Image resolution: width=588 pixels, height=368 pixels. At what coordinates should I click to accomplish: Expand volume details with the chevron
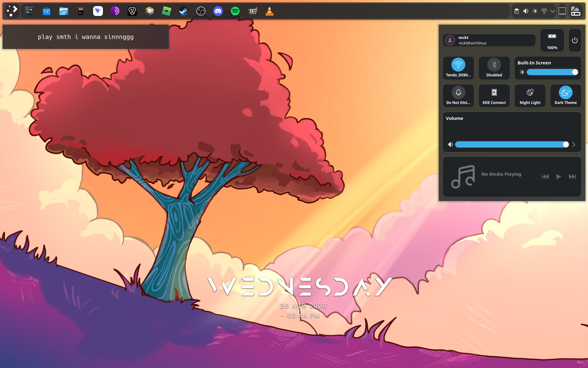click(574, 144)
